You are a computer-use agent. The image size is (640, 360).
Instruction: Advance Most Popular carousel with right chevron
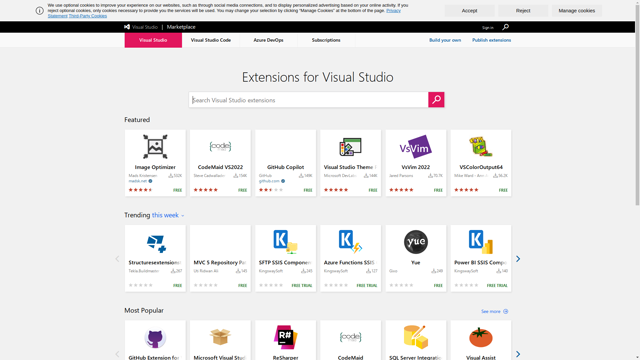[x=518, y=354]
